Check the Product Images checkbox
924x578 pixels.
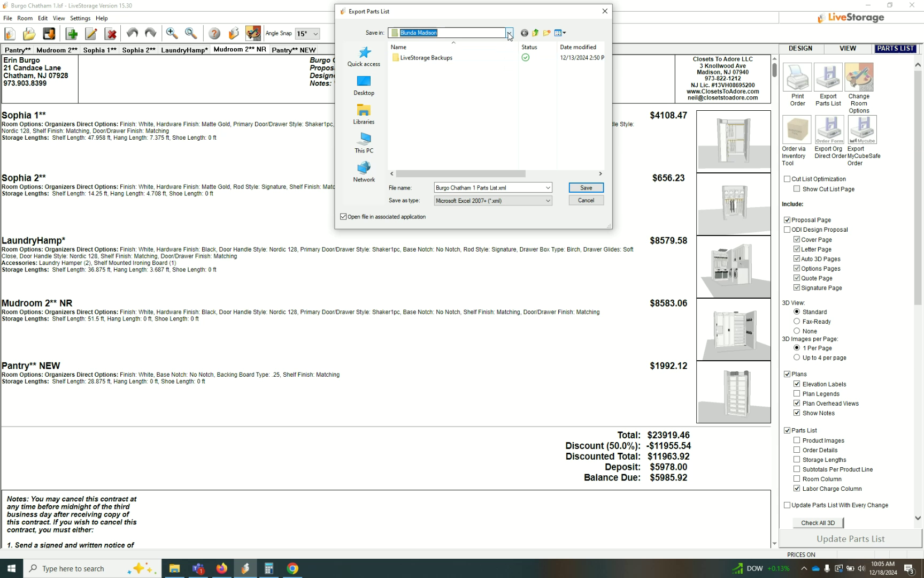[x=797, y=440]
